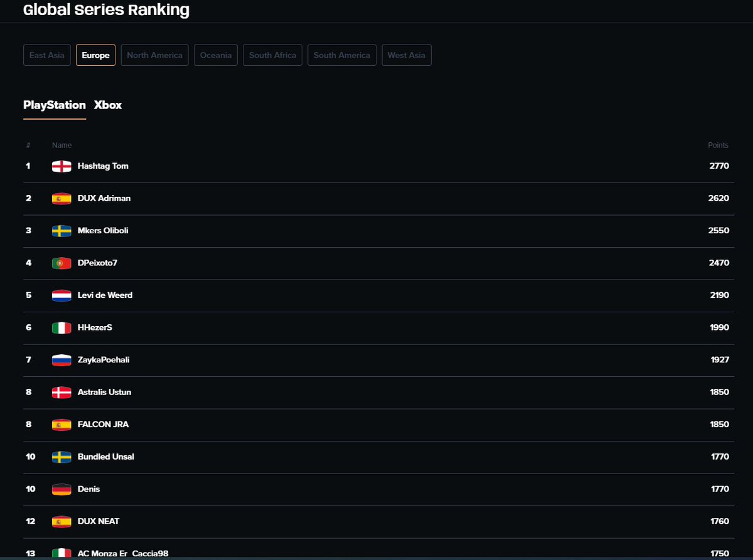The image size is (753, 560).
Task: Select the South Africa region filter
Action: [272, 55]
